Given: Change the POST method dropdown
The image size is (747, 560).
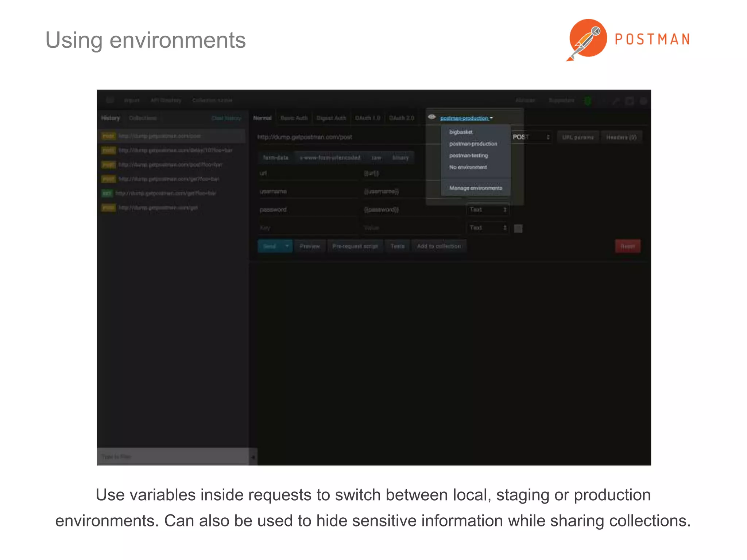Looking at the screenshot, I should tap(531, 137).
